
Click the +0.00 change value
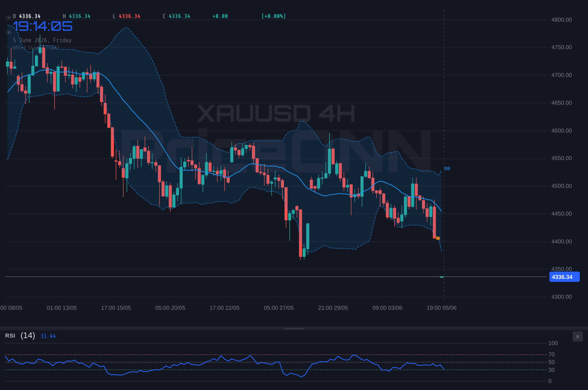pos(220,16)
